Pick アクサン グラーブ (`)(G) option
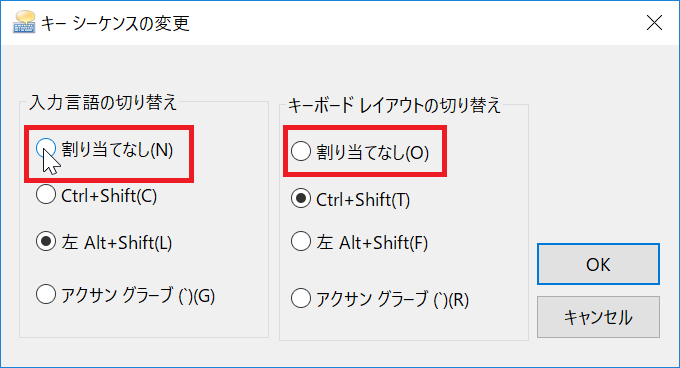680x368 pixels. (46, 295)
